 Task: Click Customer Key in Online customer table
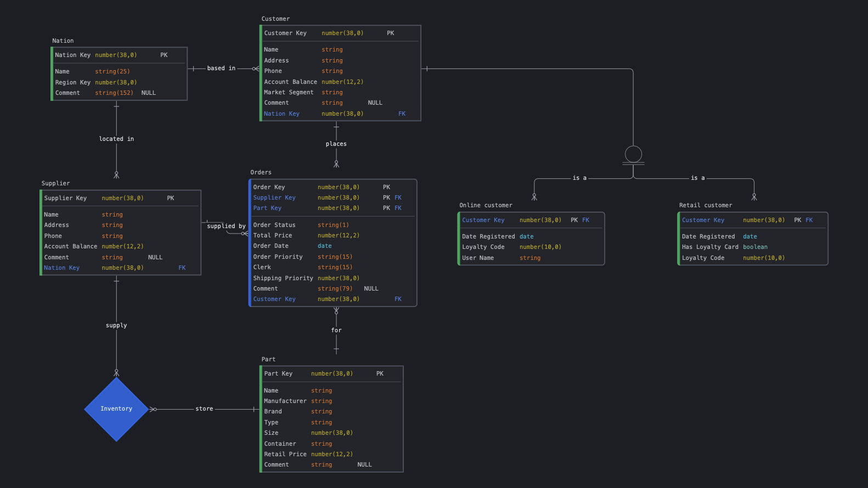click(532, 220)
